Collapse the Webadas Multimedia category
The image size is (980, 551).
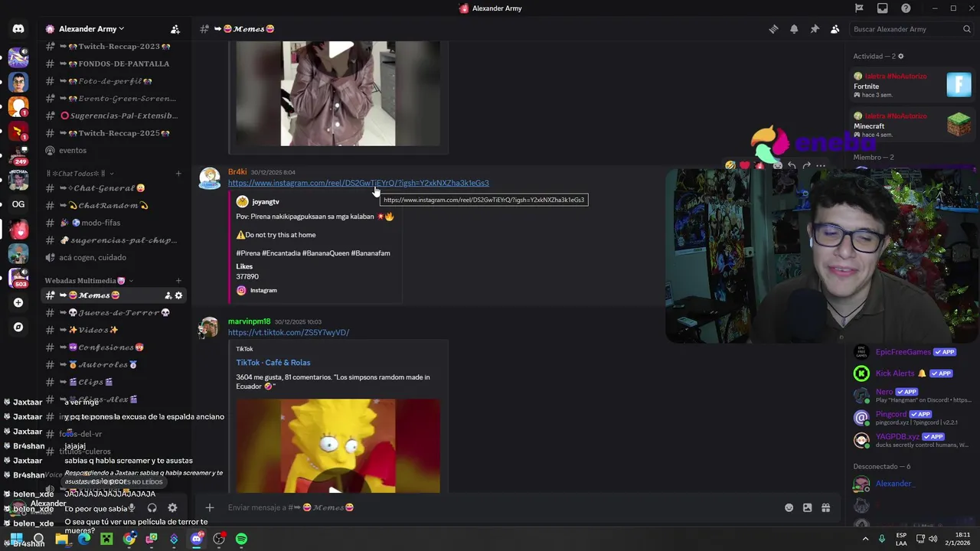click(x=89, y=281)
